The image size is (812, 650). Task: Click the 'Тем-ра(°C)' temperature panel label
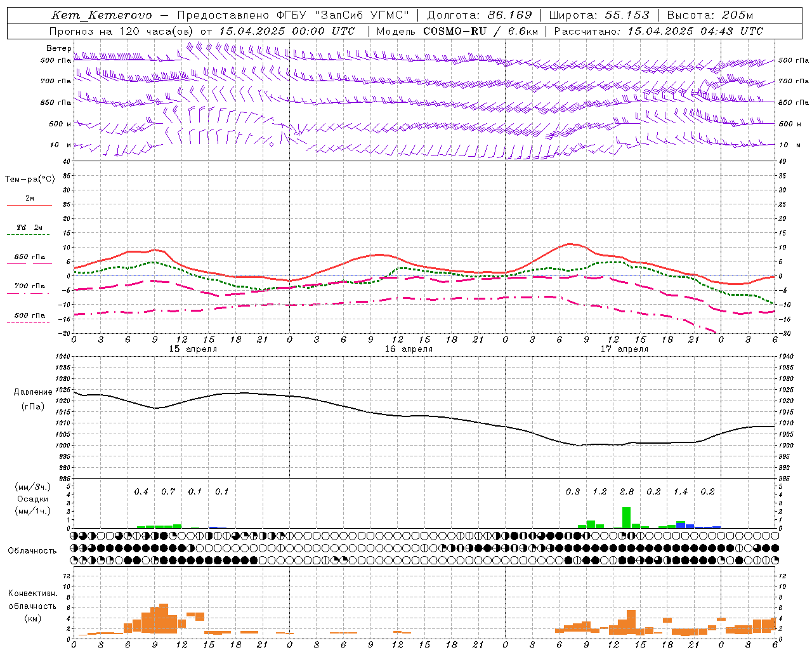pos(30,180)
